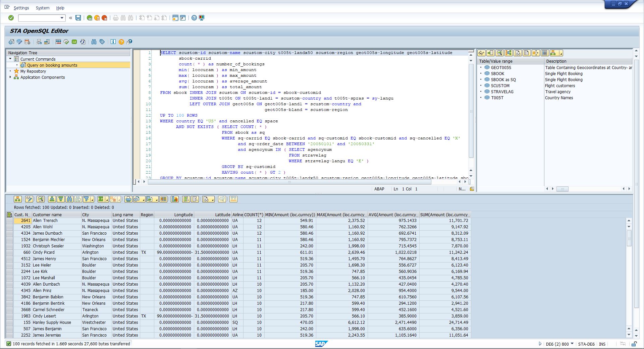Click the Hanley Supply House cell

pyautogui.click(x=56, y=323)
